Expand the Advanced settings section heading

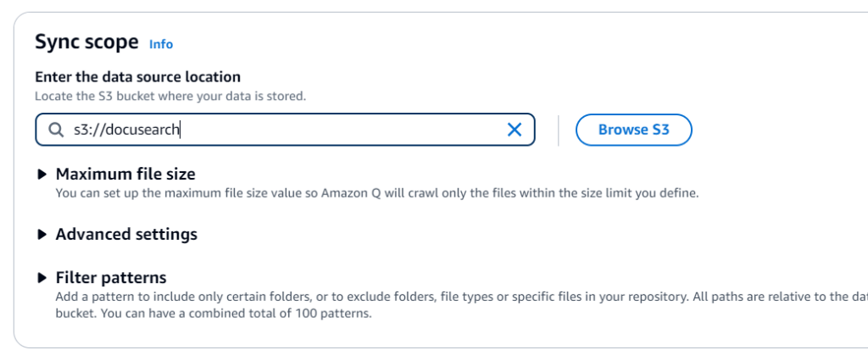[x=127, y=234]
